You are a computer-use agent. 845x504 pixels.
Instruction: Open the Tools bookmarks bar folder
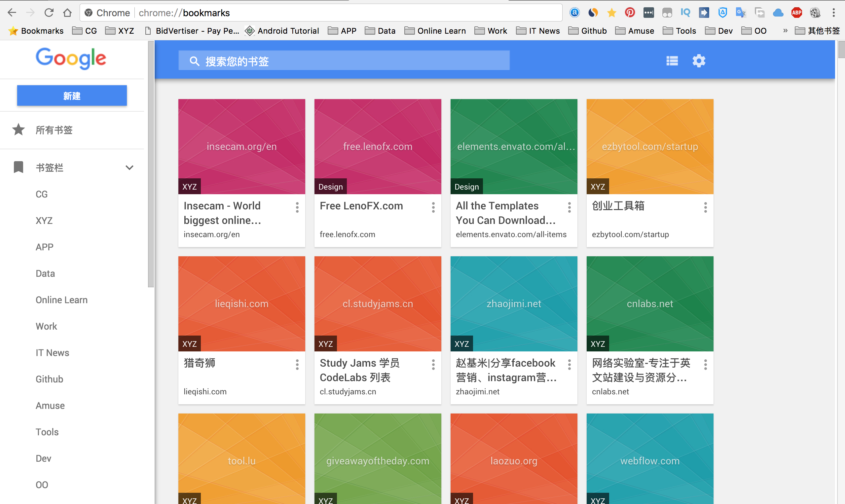pos(680,31)
